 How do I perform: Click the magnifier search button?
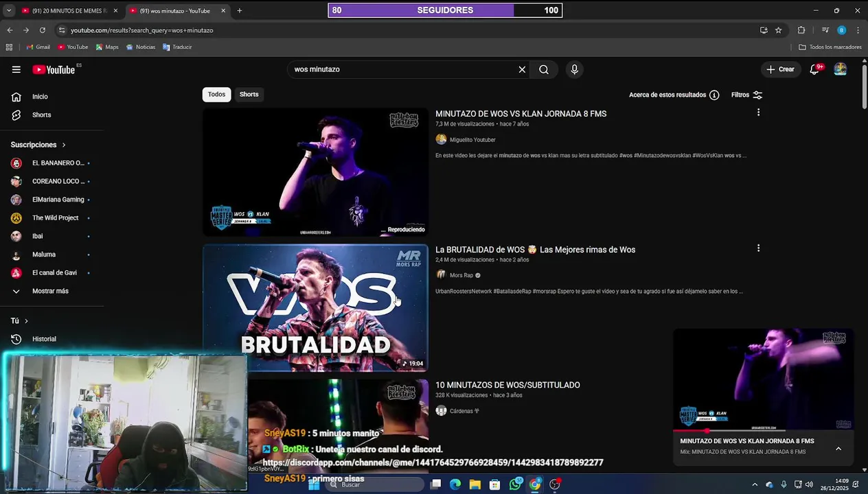click(544, 69)
